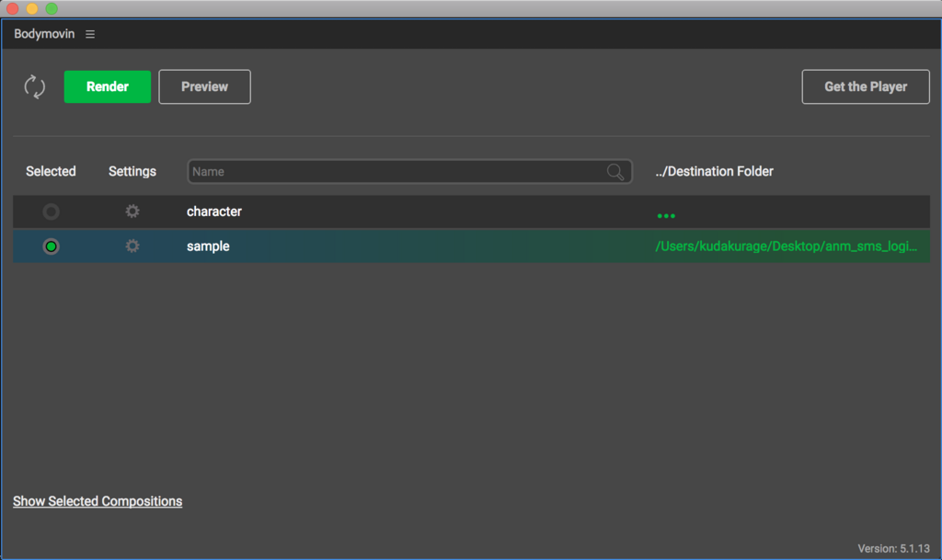942x560 pixels.
Task: Focus the Name search field
Action: [409, 172]
